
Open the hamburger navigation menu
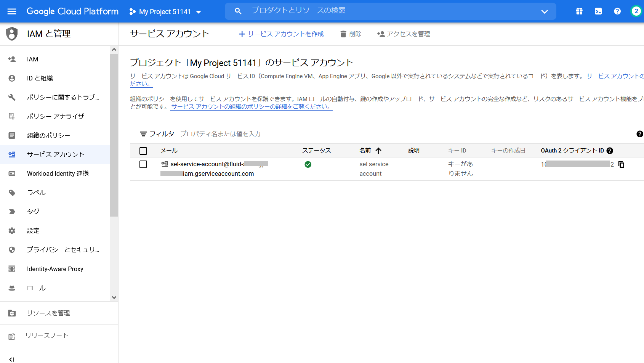tap(12, 11)
